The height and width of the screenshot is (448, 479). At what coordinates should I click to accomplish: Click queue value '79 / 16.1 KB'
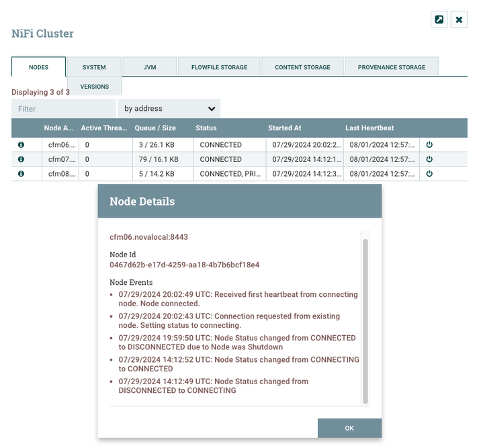click(x=159, y=159)
